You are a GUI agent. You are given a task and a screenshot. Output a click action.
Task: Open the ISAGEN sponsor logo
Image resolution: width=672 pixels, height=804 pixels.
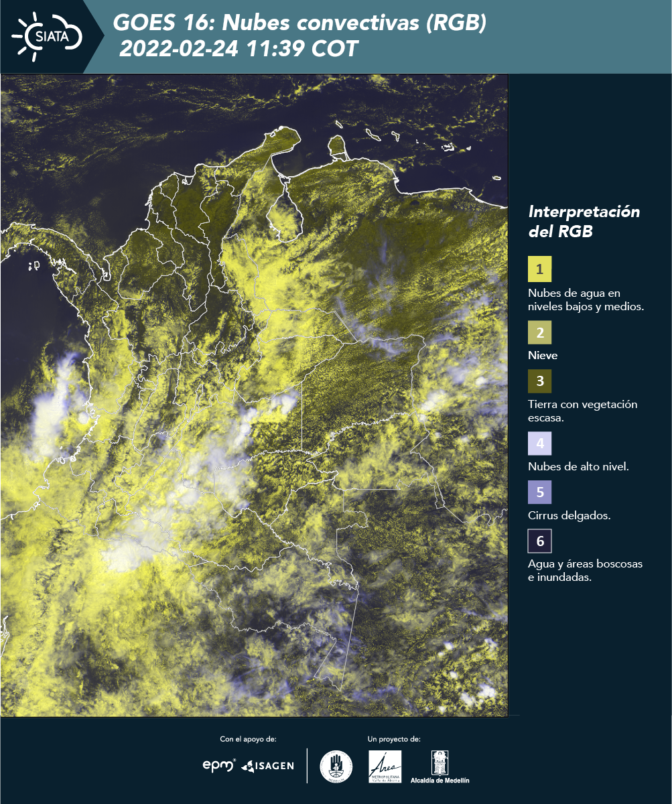coord(268,765)
